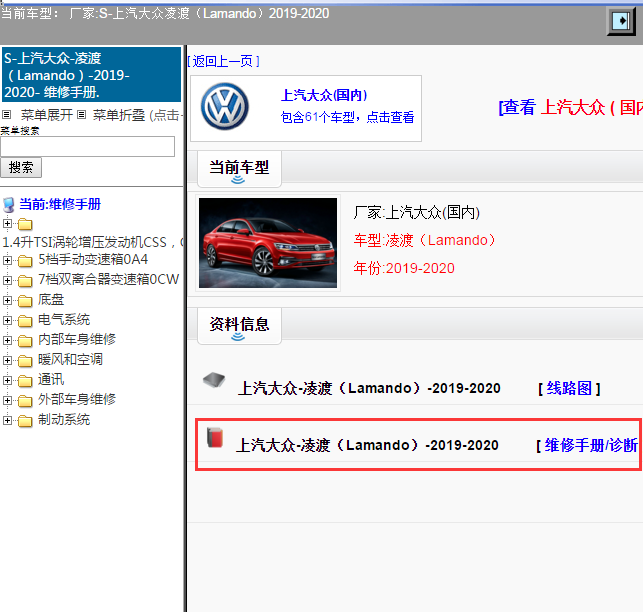The height and width of the screenshot is (612, 643).
Task: Click the red Lamando car thumbnail
Action: (x=268, y=243)
